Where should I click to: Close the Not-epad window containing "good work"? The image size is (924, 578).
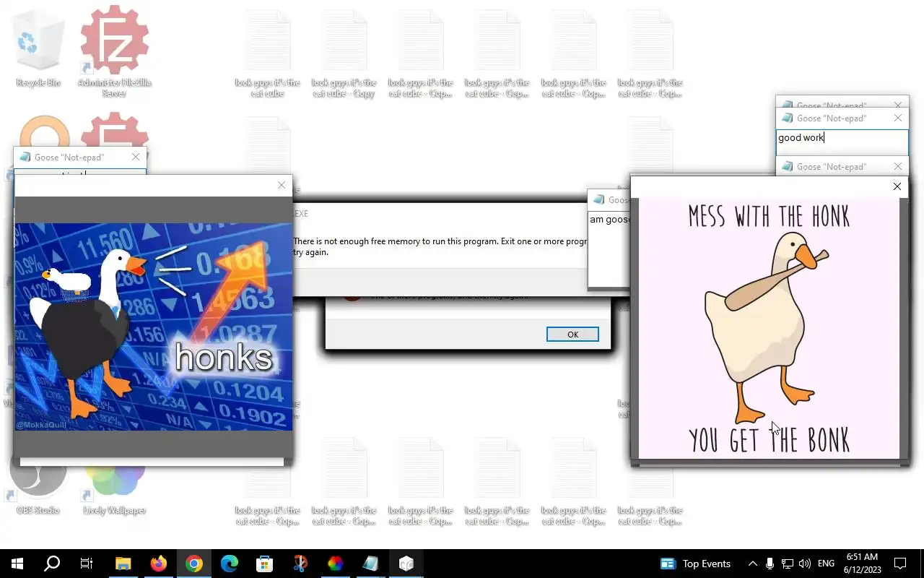[898, 118]
